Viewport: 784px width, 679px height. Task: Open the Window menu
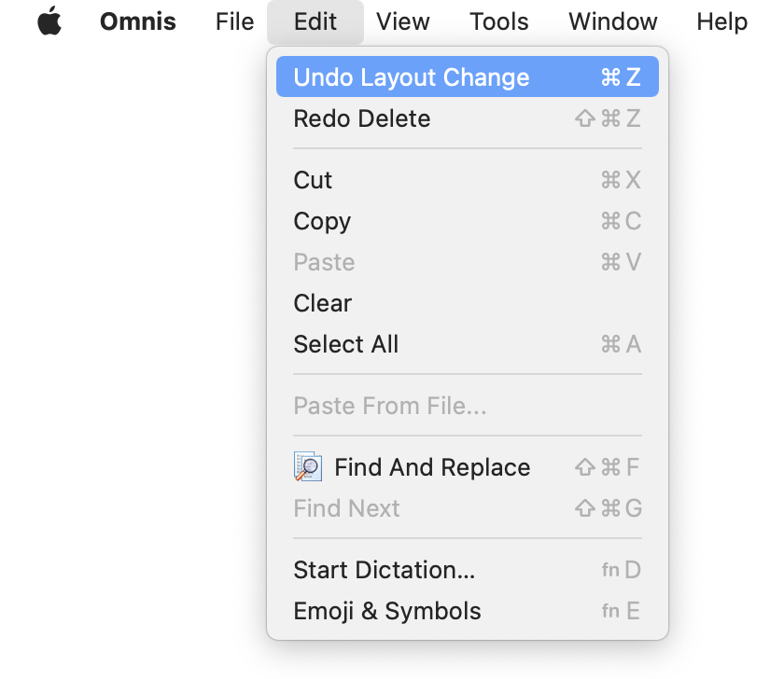[612, 21]
